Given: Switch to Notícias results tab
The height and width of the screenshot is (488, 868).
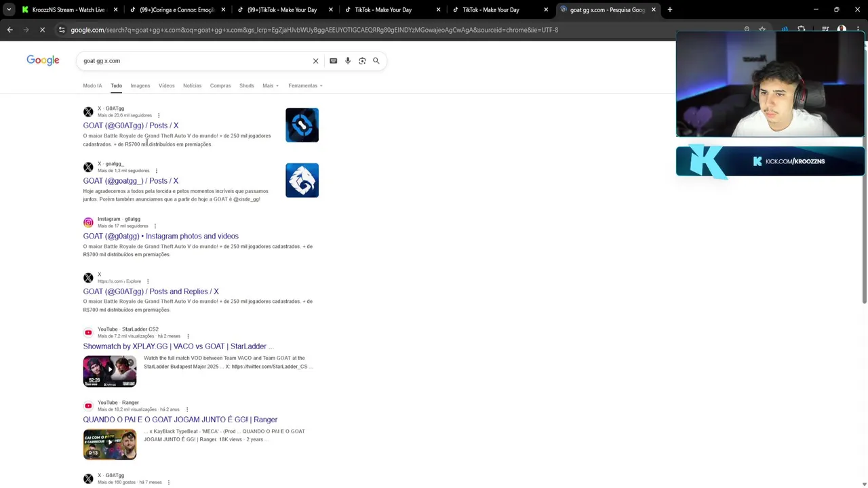Looking at the screenshot, I should (192, 86).
